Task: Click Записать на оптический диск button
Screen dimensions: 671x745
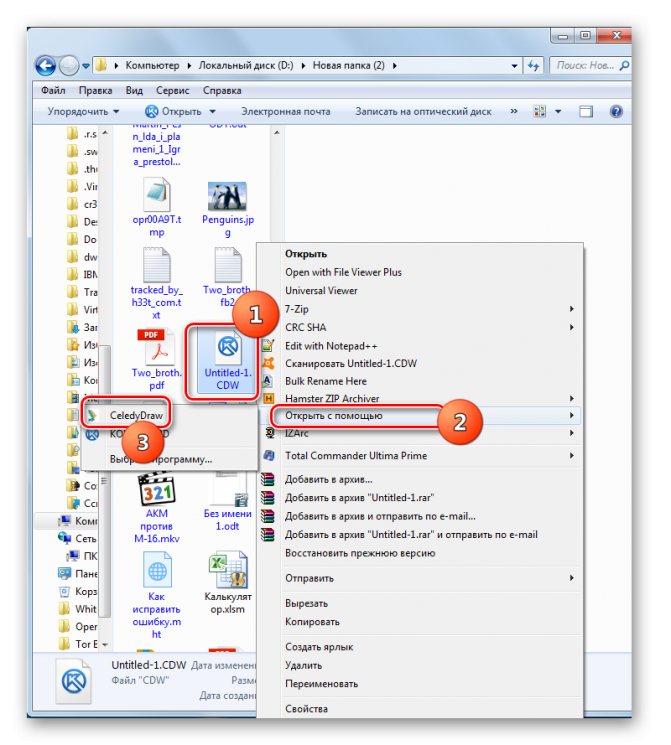Action: (x=423, y=112)
